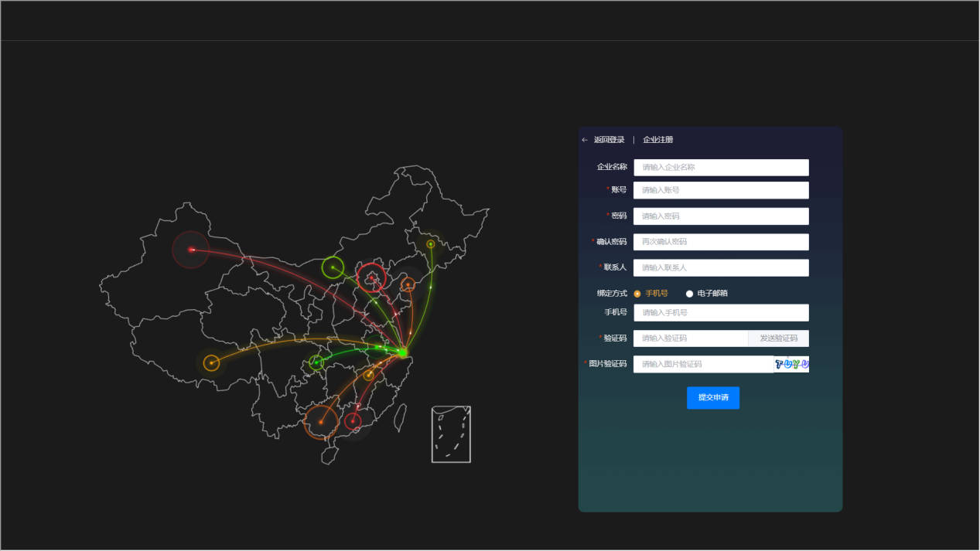Click the South China Sea inset box
980x551 pixels.
tap(451, 434)
